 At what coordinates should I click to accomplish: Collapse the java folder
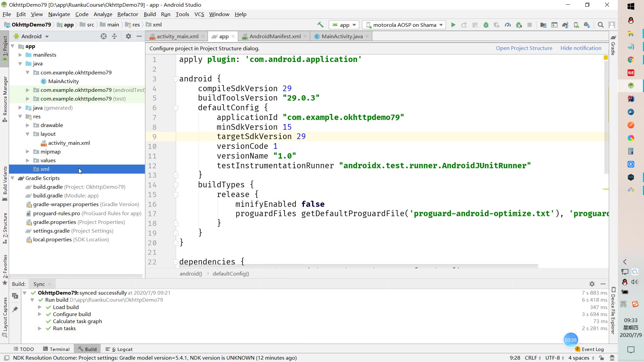[20, 63]
